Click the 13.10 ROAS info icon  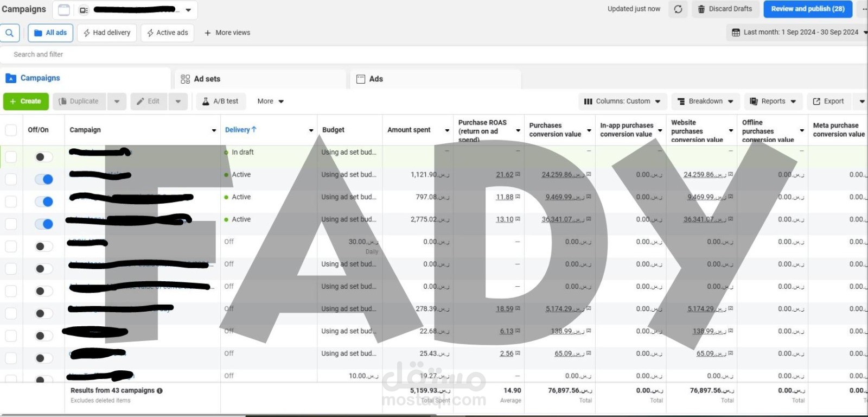pos(518,219)
